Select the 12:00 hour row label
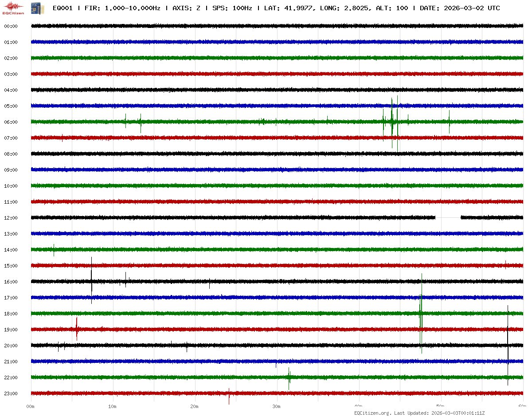532x417 pixels. (x=11, y=218)
